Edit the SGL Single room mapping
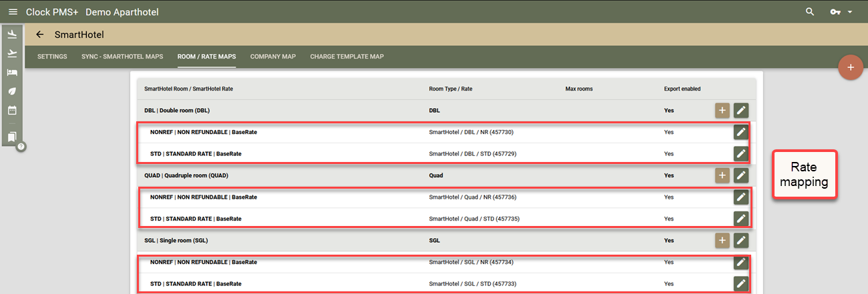Viewport: 868px width, 294px height. tap(740, 240)
